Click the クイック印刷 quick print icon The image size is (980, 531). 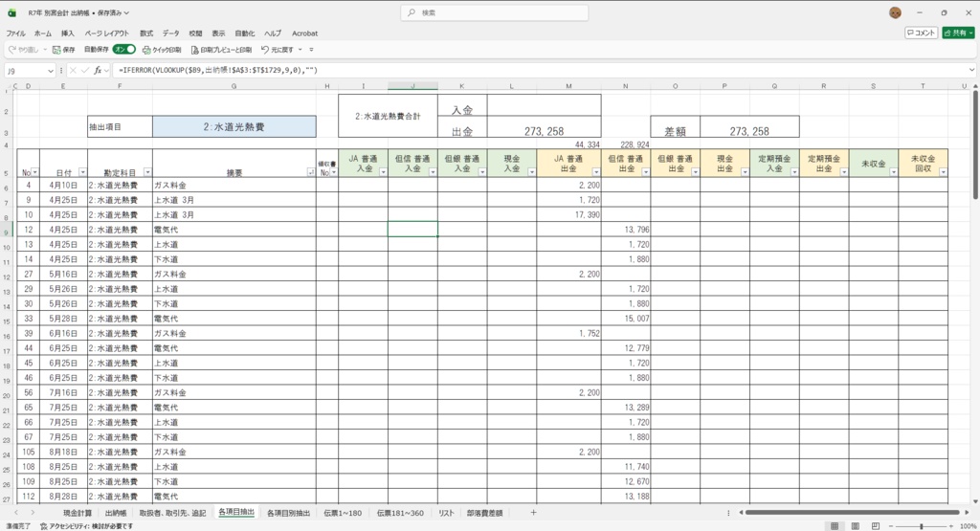(x=146, y=50)
